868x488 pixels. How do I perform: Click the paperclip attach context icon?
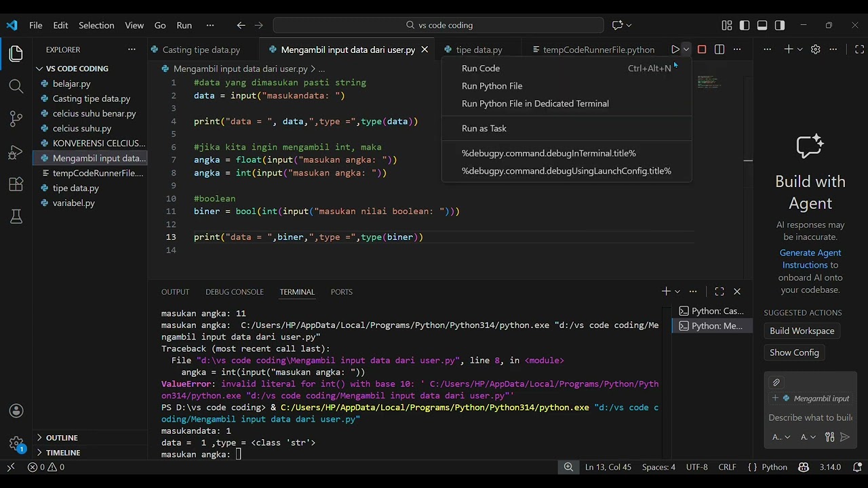tap(776, 382)
